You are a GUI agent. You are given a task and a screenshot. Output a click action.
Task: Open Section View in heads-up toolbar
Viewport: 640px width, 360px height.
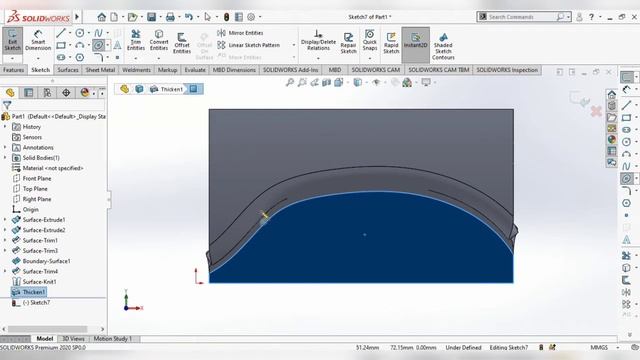click(327, 83)
